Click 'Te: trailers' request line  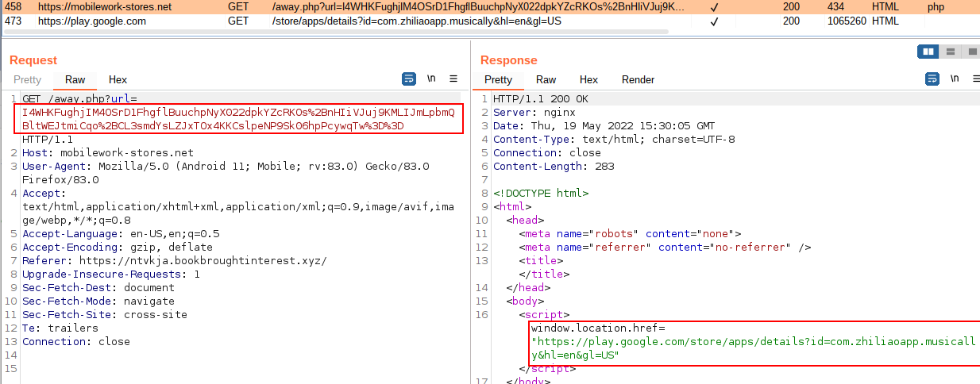coord(60,328)
